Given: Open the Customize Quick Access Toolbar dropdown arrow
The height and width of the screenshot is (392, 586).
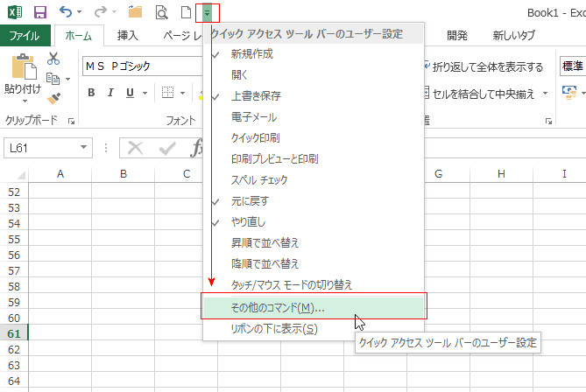Looking at the screenshot, I should (207, 13).
